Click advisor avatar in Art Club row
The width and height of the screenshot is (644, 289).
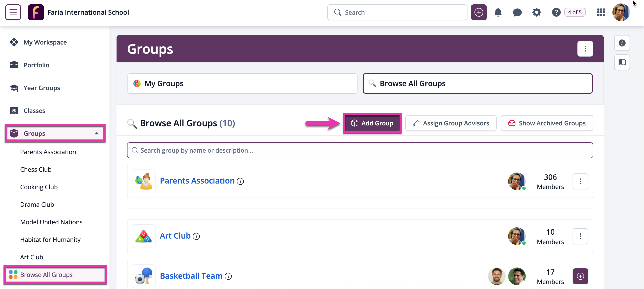tap(517, 236)
